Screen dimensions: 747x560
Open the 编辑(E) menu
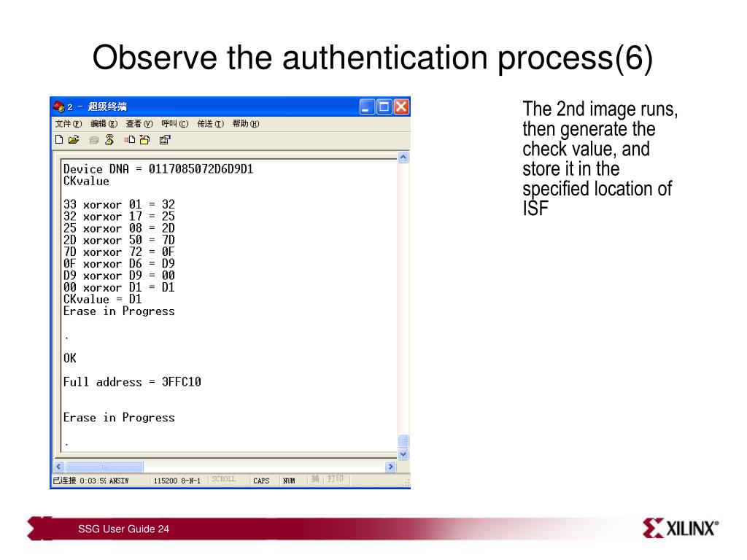104,124
